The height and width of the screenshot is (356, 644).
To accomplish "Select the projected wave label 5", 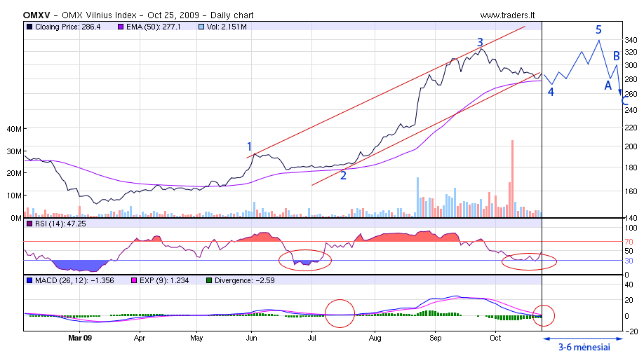I will tap(598, 29).
